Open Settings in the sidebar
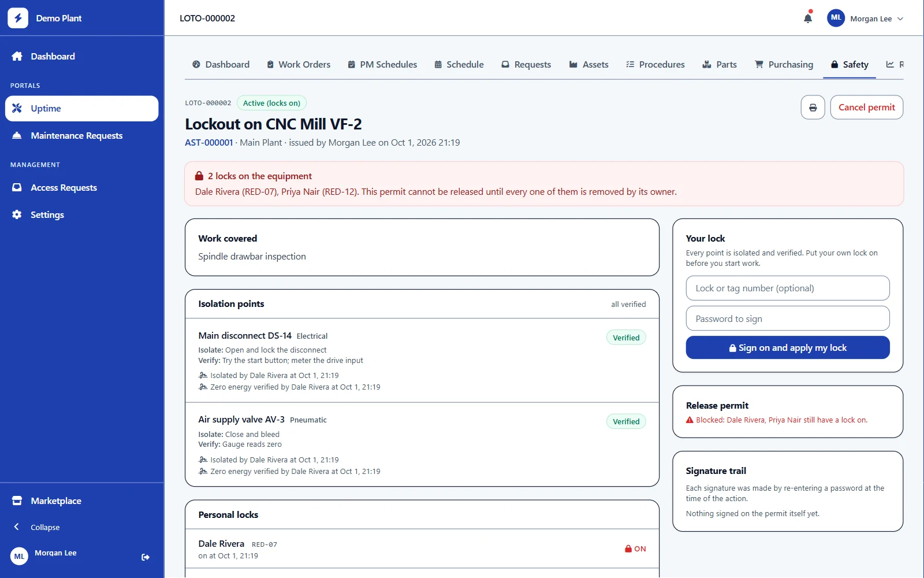Screen dimensions: 924x578 (82, 215)
